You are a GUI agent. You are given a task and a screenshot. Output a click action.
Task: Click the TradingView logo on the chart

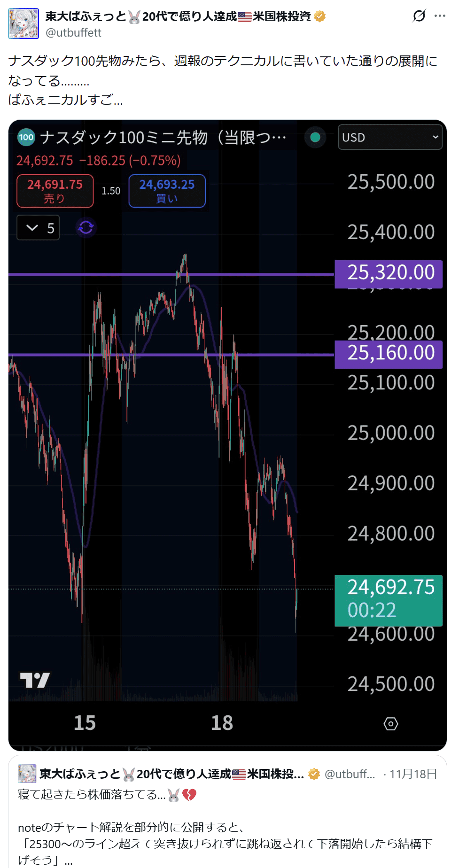point(35,680)
